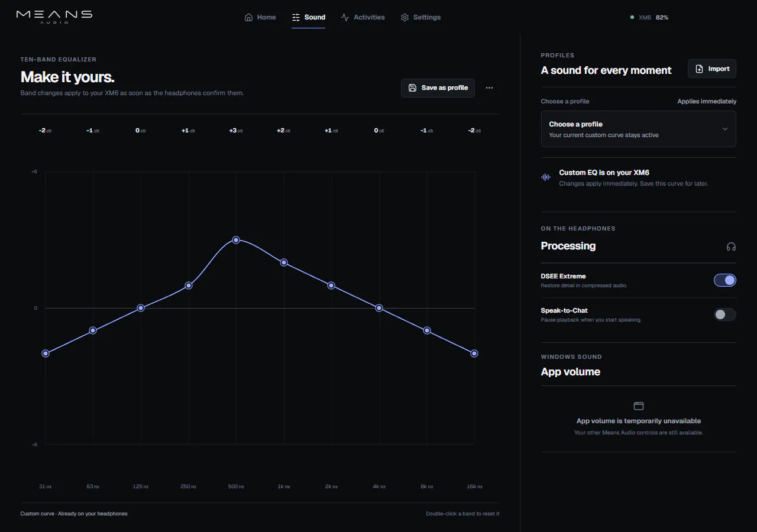
Task: Click the 125 Hz band control point
Action: [x=141, y=308]
